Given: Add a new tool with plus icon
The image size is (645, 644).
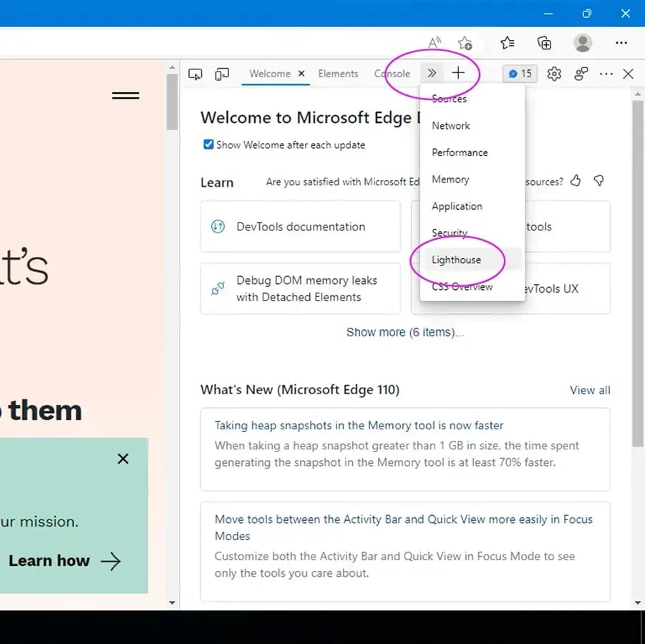Looking at the screenshot, I should [x=458, y=73].
